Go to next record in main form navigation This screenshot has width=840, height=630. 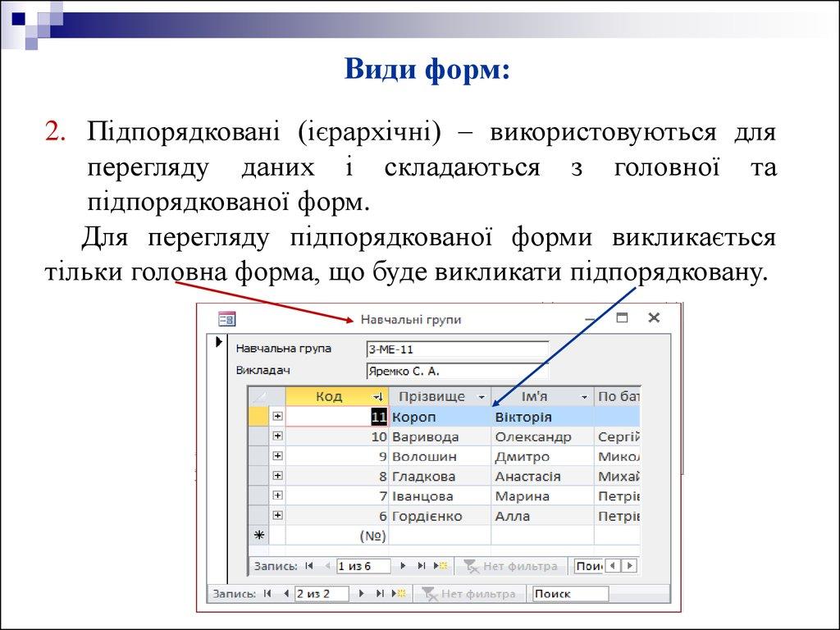(x=360, y=593)
